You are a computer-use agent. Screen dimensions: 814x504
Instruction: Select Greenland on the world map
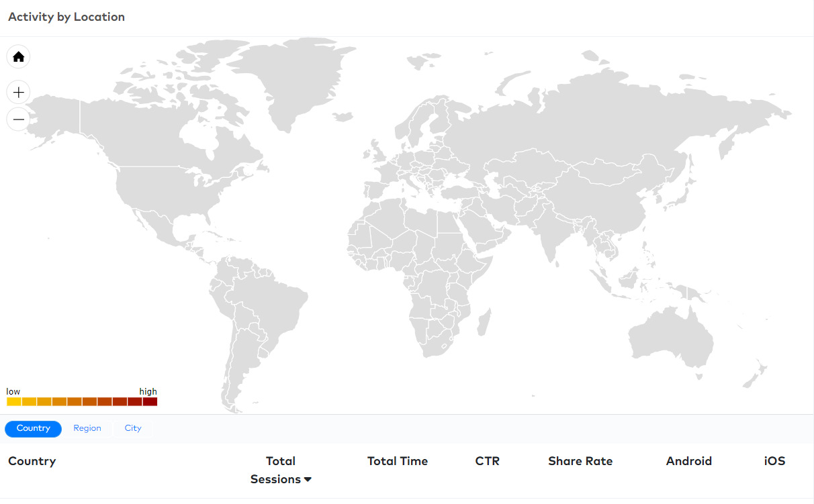coord(292,81)
